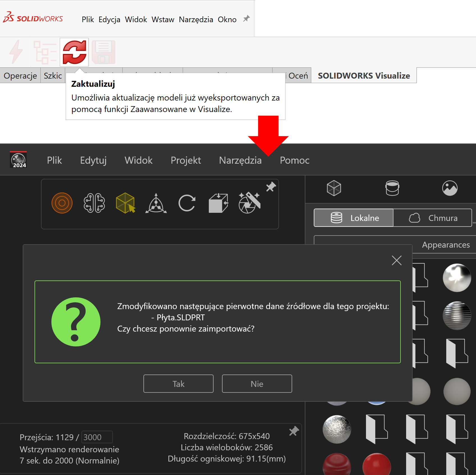Image resolution: width=476 pixels, height=475 pixels.
Task: Click the Zaktualizuj (Update) red arrows icon
Action: pos(74,52)
